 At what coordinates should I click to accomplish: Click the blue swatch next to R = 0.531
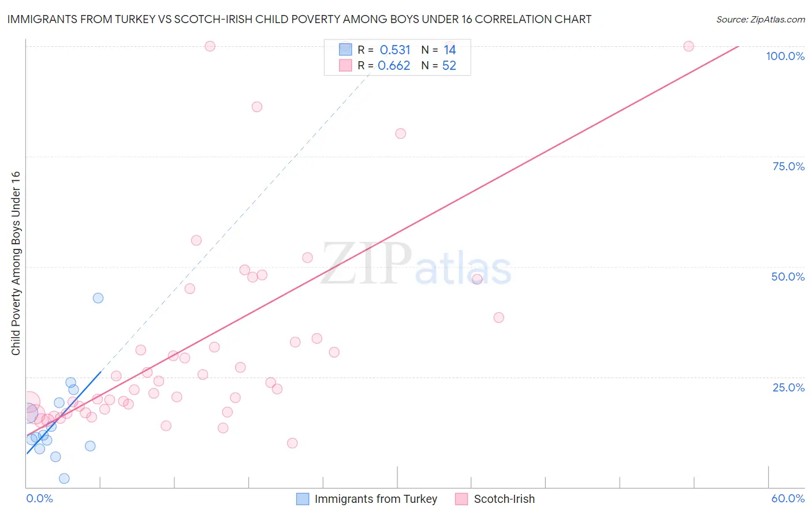pyautogui.click(x=345, y=50)
